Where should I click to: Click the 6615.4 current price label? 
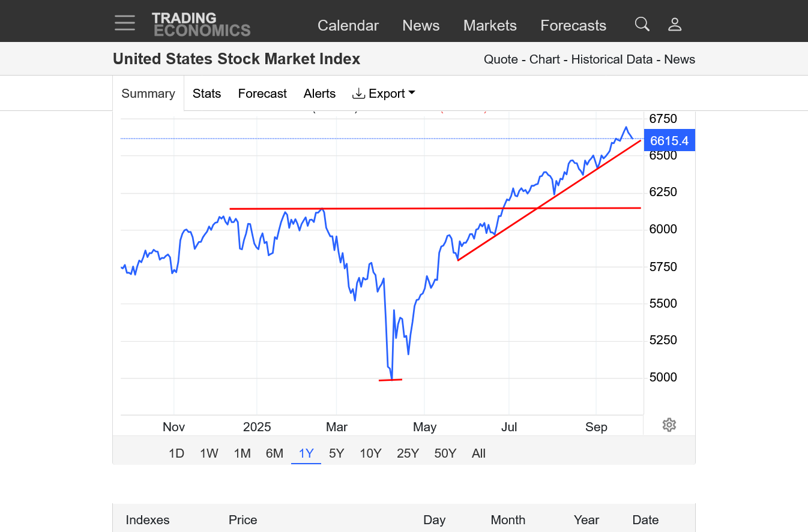coord(669,141)
